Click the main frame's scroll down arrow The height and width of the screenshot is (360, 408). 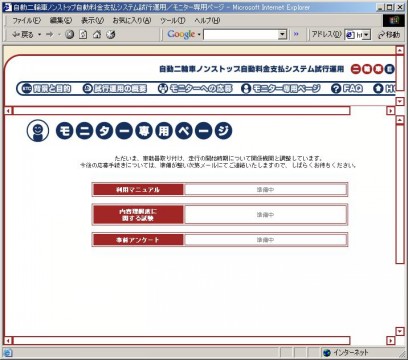coord(400,331)
